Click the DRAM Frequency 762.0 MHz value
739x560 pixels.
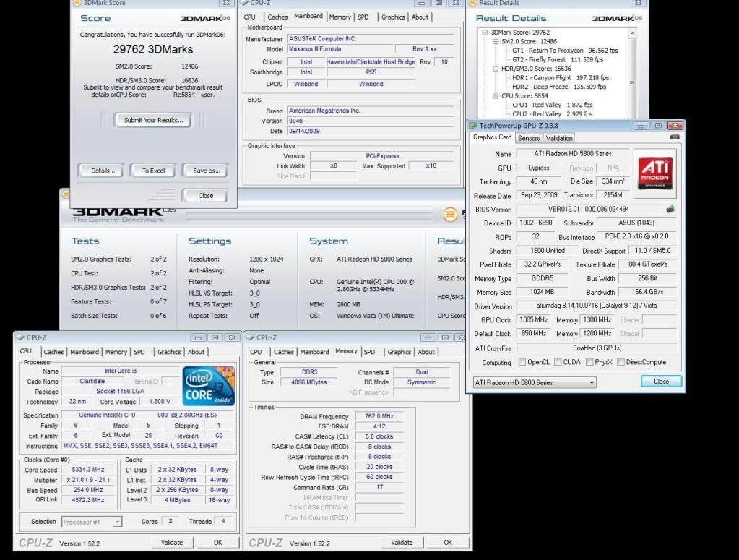point(379,415)
